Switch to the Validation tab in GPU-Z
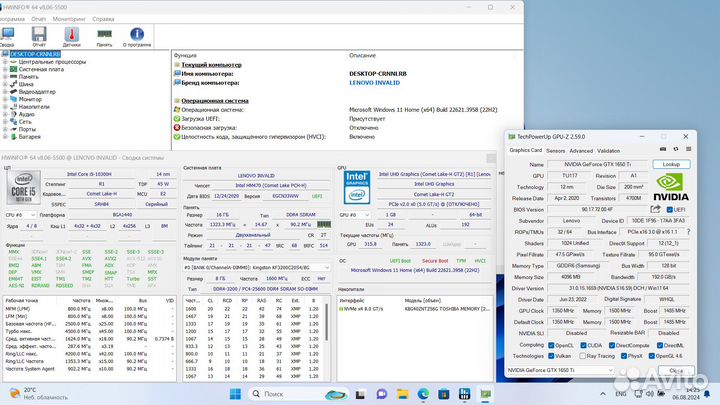Image resolution: width=720 pixels, height=405 pixels. click(608, 151)
